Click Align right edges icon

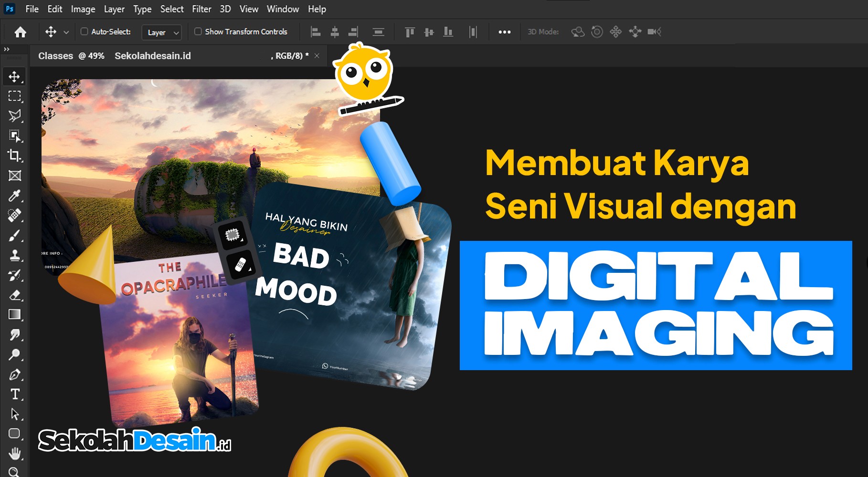pos(353,32)
